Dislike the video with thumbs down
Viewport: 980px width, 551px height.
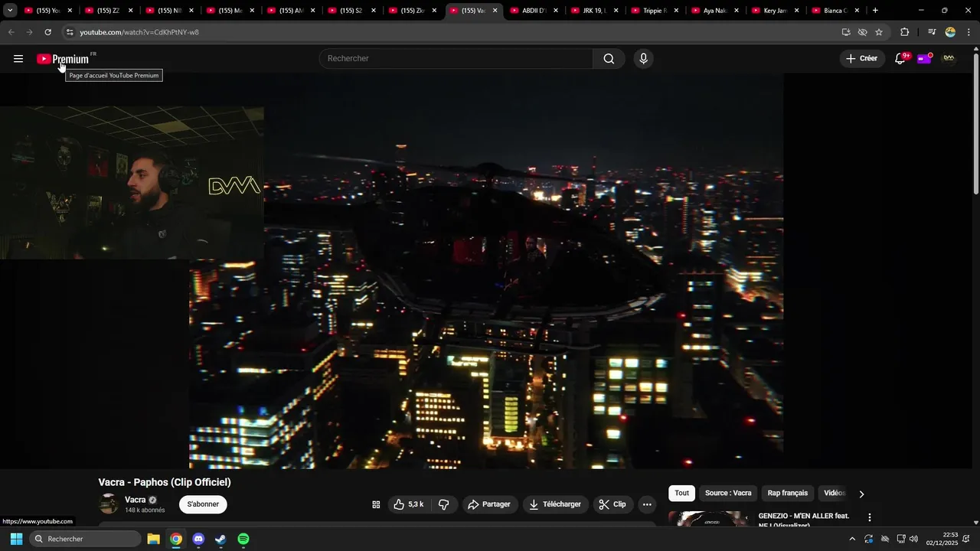(x=443, y=504)
